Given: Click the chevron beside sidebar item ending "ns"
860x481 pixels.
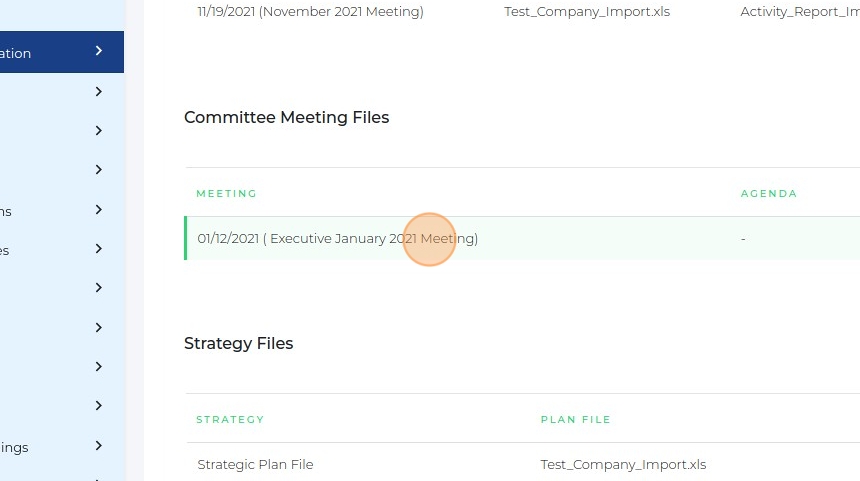Looking at the screenshot, I should (x=98, y=210).
